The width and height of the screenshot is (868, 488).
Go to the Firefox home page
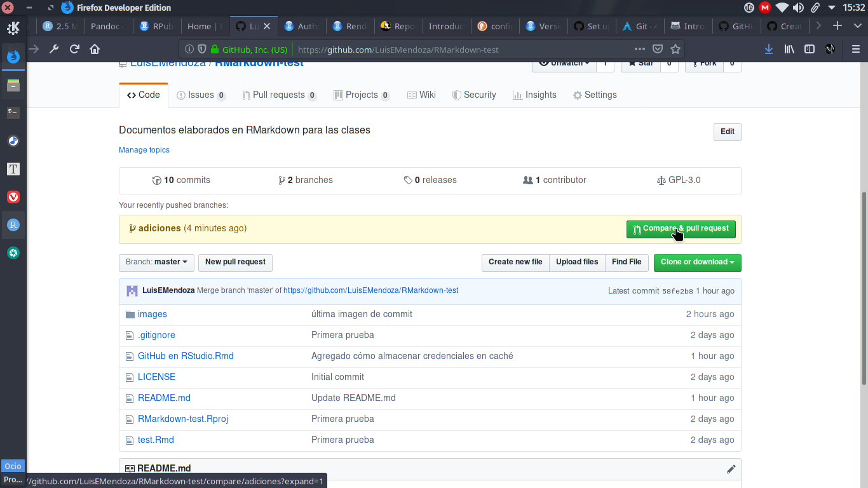click(95, 49)
